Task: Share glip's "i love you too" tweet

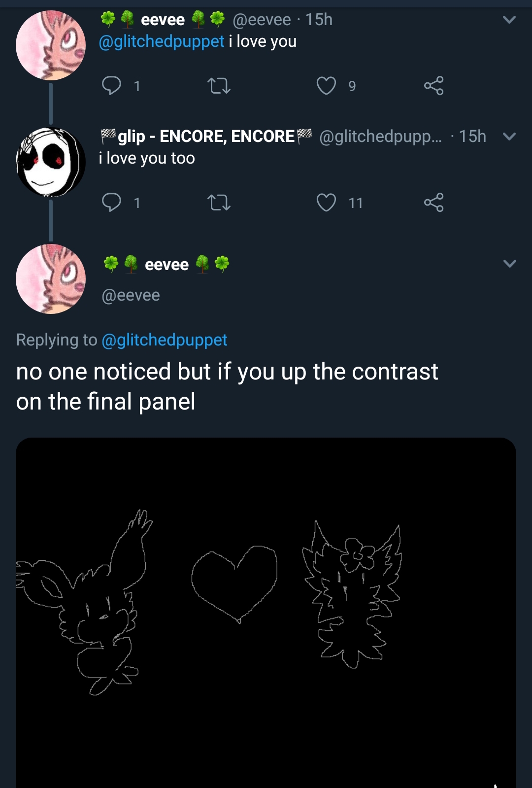Action: click(x=434, y=203)
